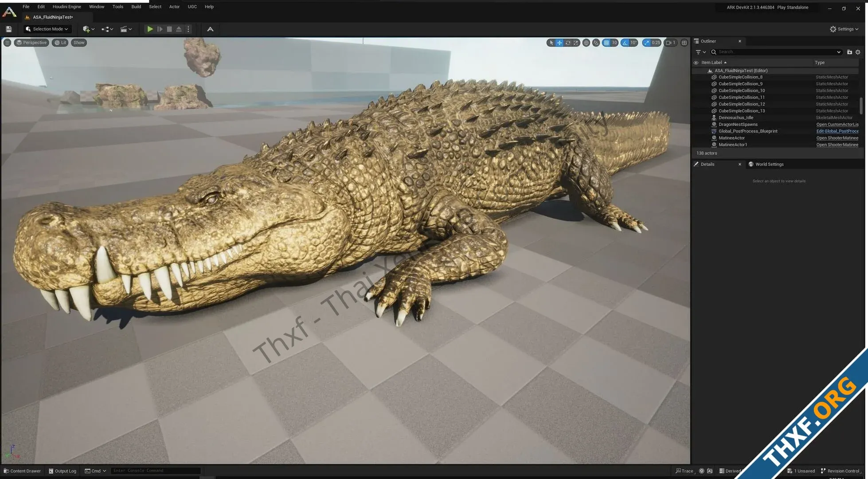Click the ARK logo toolbar button
The width and height of the screenshot is (868, 479).
(x=210, y=29)
